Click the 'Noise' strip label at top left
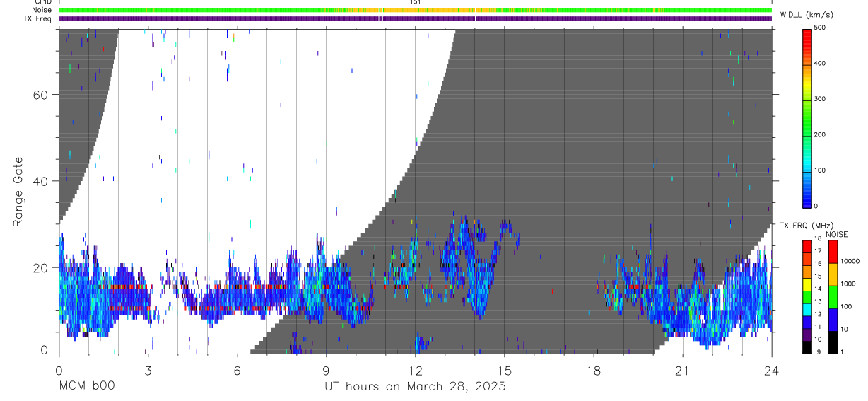 [42, 10]
